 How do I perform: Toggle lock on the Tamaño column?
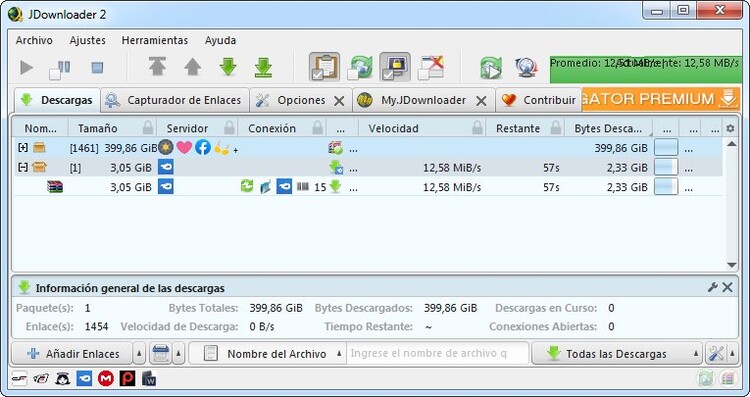[148, 128]
